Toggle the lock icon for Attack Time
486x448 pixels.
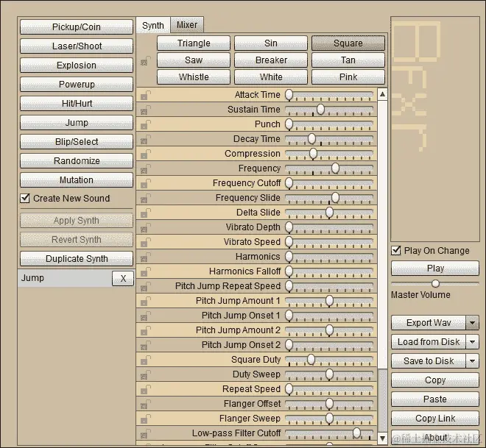pyautogui.click(x=145, y=95)
